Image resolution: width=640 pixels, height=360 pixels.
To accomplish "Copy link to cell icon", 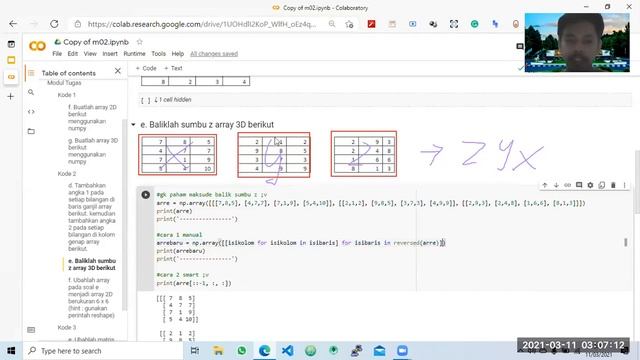I will pos(568,185).
